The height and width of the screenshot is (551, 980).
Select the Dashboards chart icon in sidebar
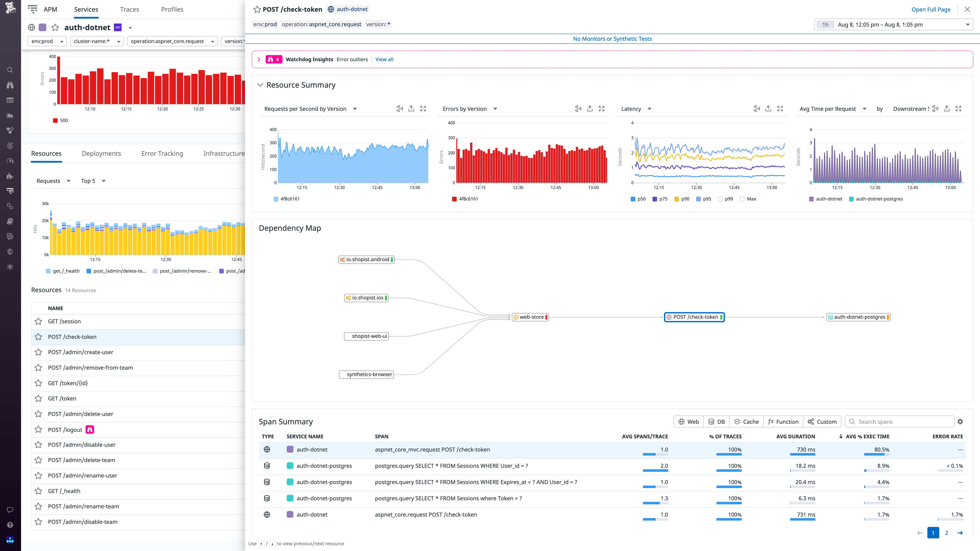tap(10, 115)
